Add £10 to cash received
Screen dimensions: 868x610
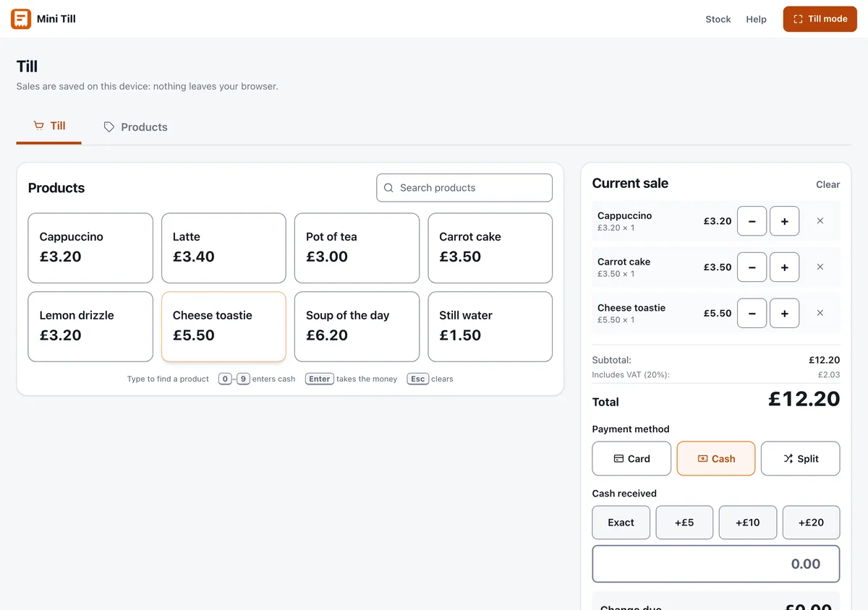point(748,523)
